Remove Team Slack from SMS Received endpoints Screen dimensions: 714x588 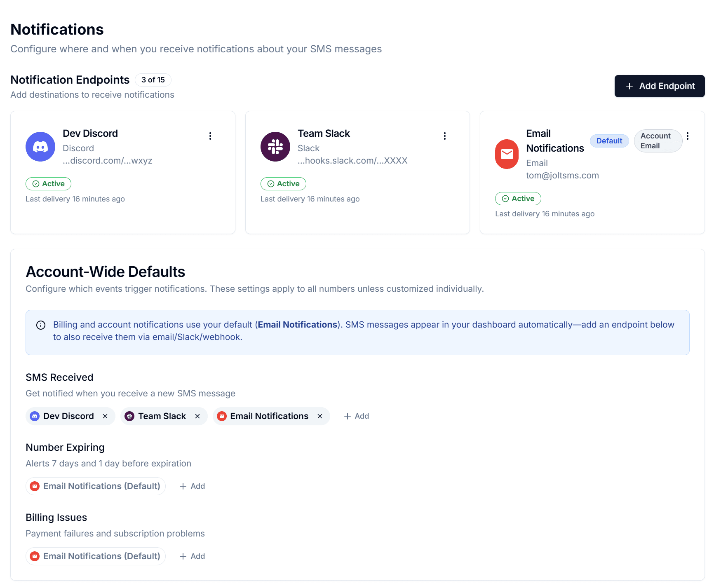point(197,416)
